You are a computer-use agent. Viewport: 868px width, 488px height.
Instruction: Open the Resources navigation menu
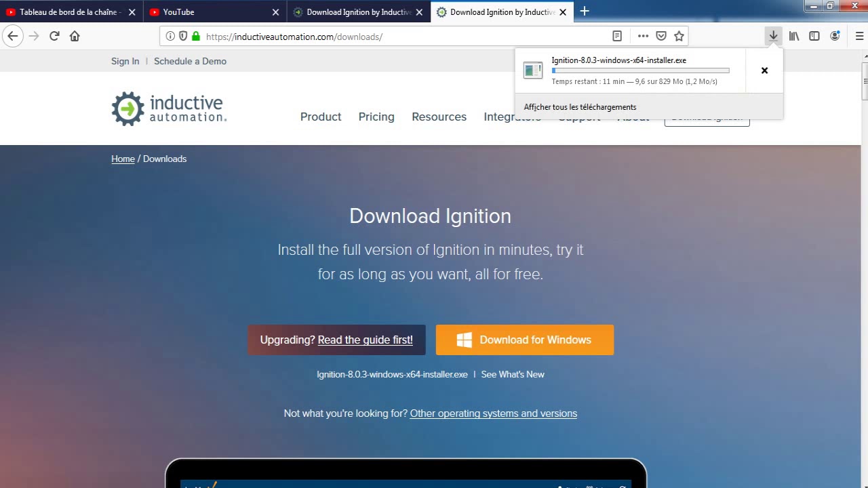(x=439, y=117)
